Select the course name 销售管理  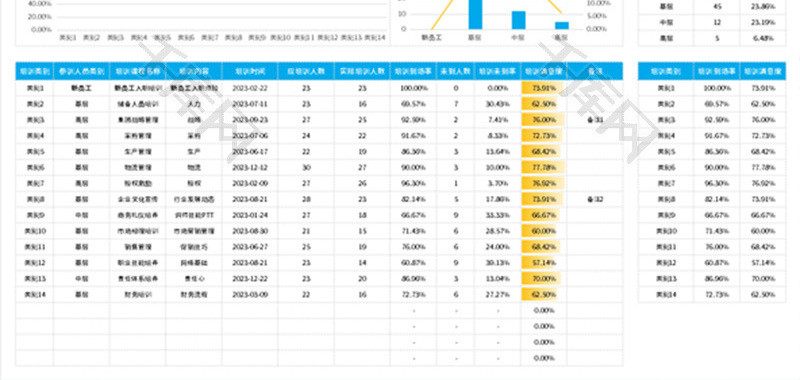pos(137,247)
